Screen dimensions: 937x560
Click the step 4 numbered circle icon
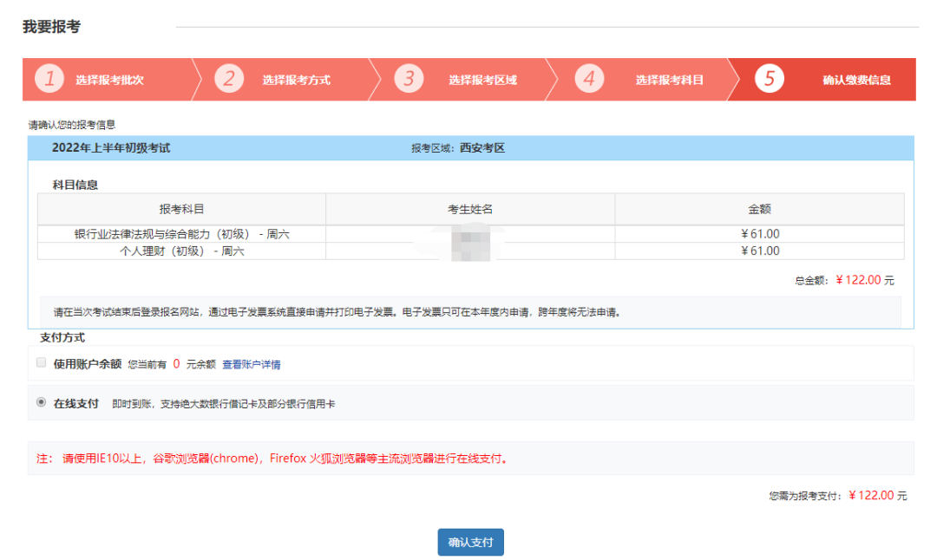coord(589,79)
